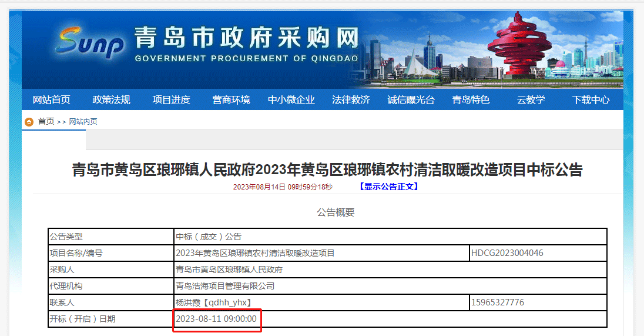Click the contact 杨洪霞【qdhh_yhx】 cell
Screen dimensions: 644x336
(321, 302)
